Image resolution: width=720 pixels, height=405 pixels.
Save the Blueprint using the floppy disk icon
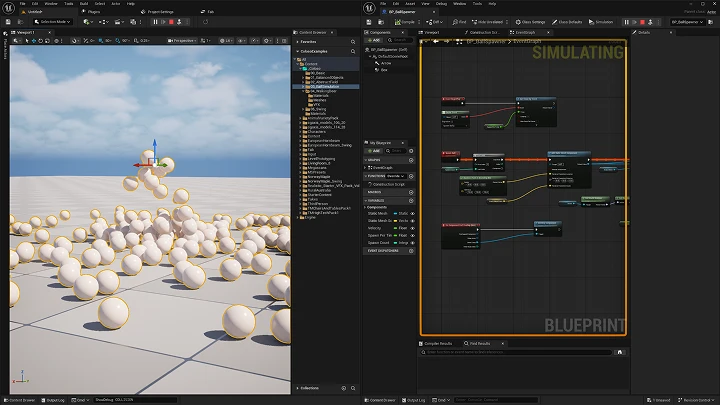pyautogui.click(x=369, y=22)
